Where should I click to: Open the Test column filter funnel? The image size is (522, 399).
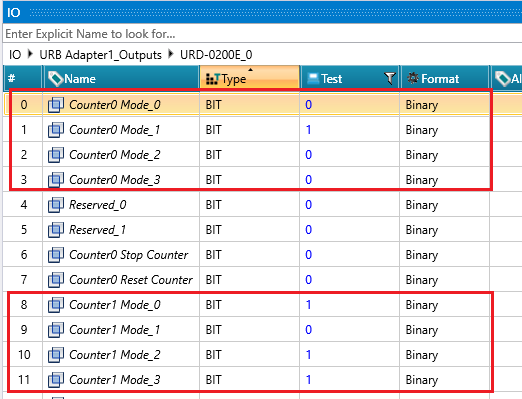tap(389, 79)
